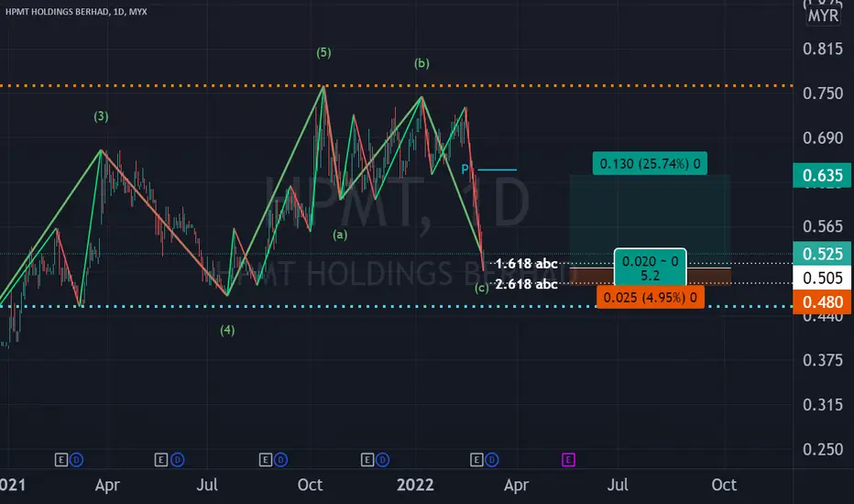The image size is (854, 504).
Task: Select the earnings E marker between Jul and Oct 2021
Action: (x=265, y=460)
